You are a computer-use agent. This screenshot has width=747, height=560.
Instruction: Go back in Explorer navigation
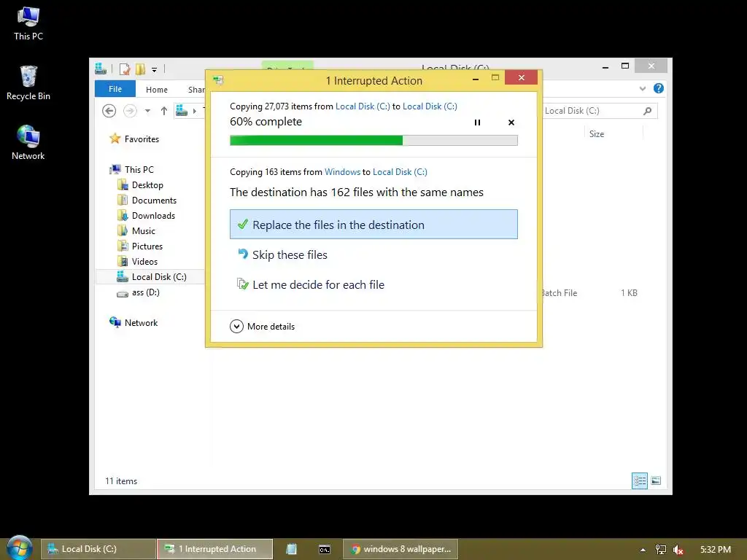click(x=109, y=111)
